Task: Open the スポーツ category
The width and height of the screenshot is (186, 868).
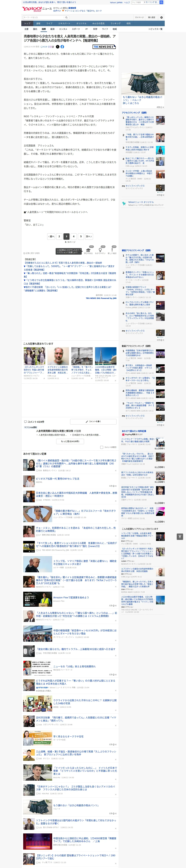Action: tap(76, 29)
